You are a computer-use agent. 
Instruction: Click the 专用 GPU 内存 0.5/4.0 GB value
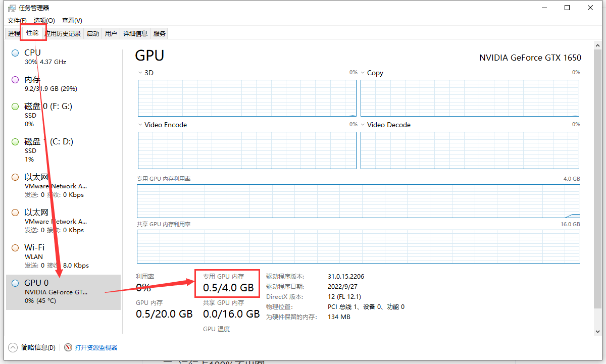click(228, 288)
